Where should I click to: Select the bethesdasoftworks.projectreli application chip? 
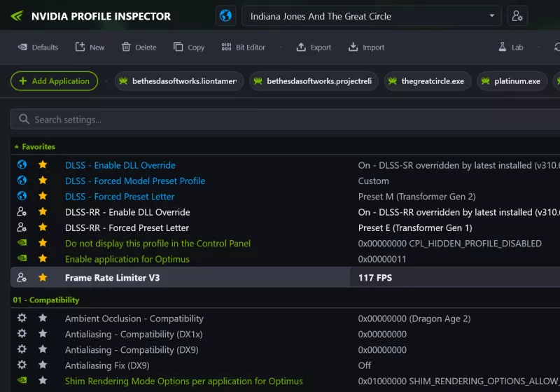coord(314,81)
